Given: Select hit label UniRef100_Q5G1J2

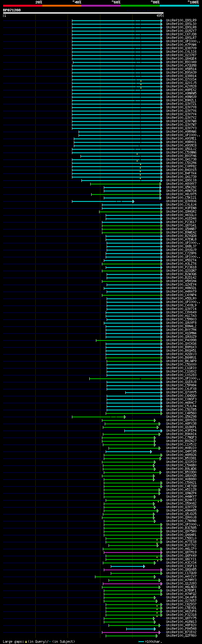Looking at the screenshot, I should (181, 149).
